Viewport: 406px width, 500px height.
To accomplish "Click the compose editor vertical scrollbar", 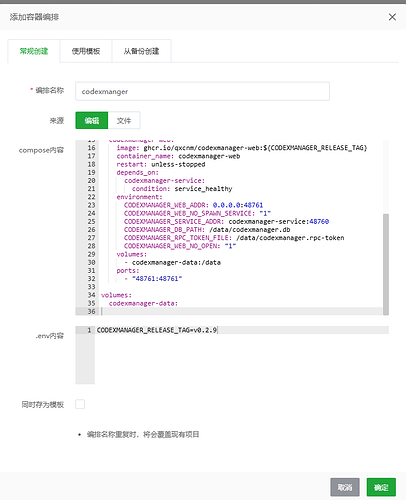I will coord(386,264).
